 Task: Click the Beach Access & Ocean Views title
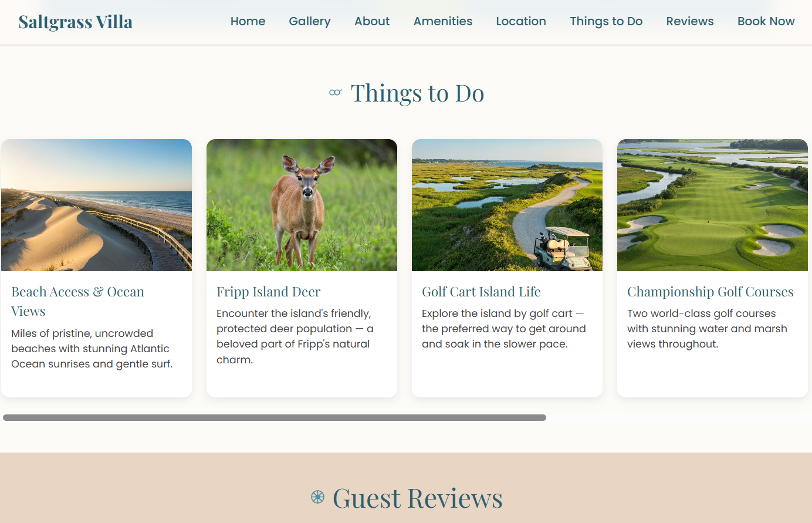[77, 301]
